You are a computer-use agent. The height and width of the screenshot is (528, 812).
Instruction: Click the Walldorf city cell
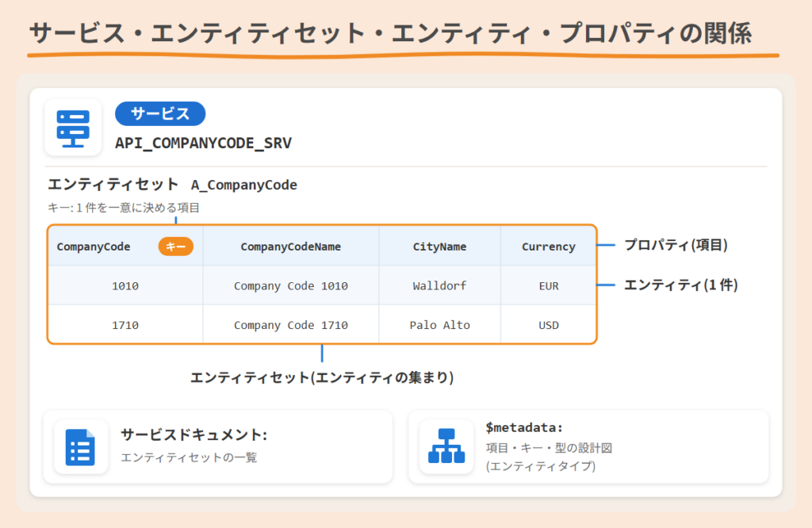point(439,285)
